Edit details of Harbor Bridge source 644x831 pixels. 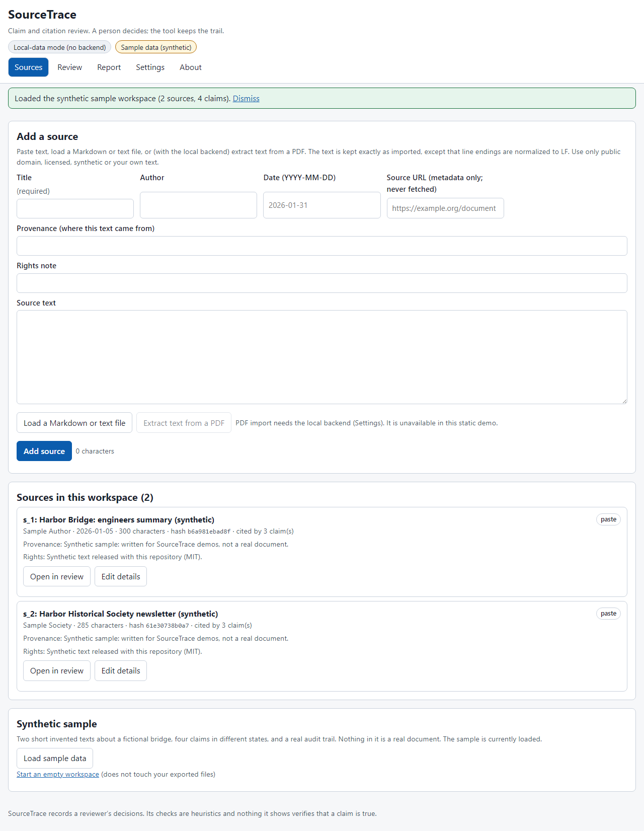tap(121, 576)
